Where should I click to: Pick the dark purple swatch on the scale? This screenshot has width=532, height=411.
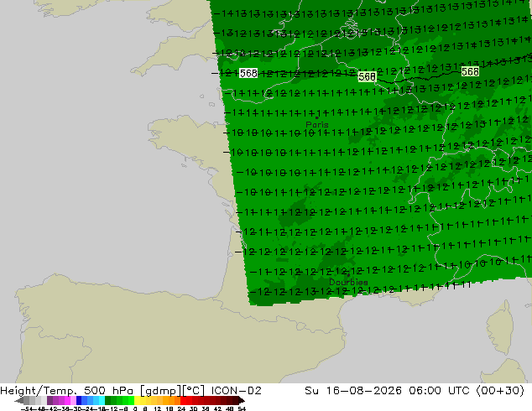[x=50, y=401]
